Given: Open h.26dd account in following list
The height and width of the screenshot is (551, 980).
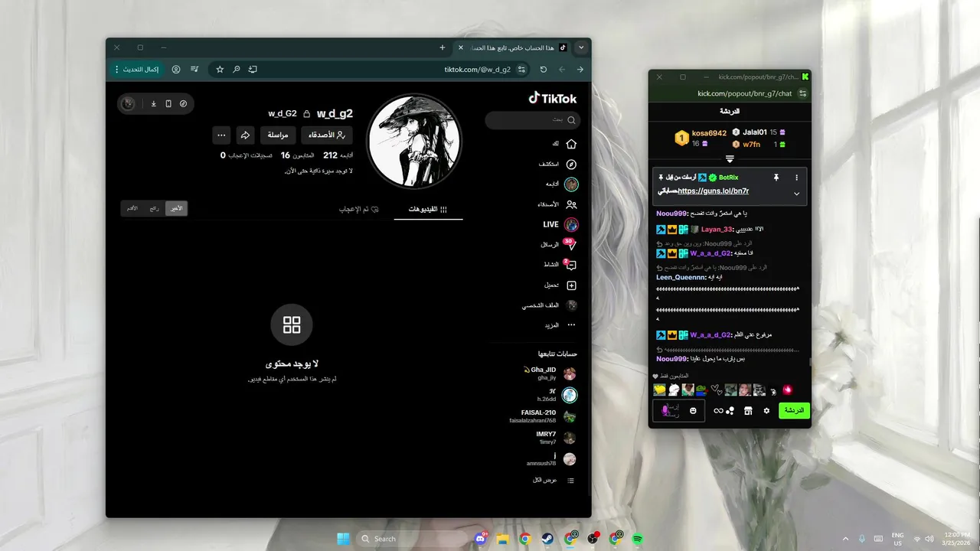Looking at the screenshot, I should coord(555,395).
